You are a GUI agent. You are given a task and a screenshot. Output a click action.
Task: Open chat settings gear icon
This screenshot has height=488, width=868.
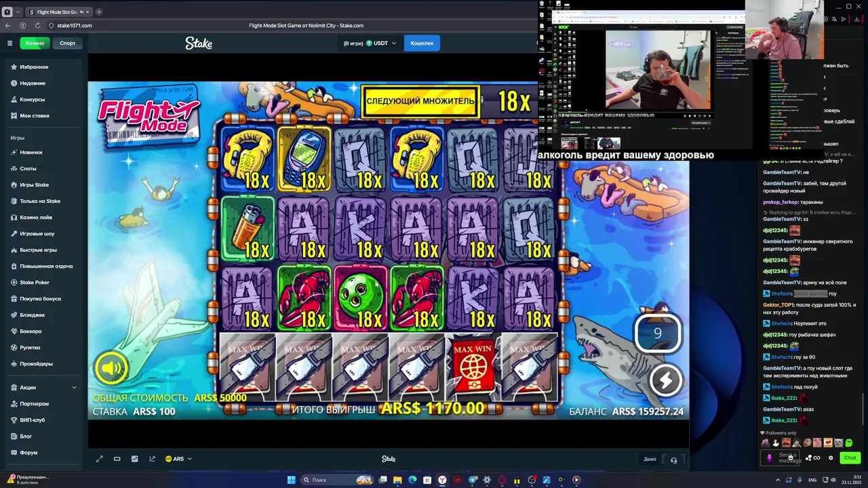(831, 458)
